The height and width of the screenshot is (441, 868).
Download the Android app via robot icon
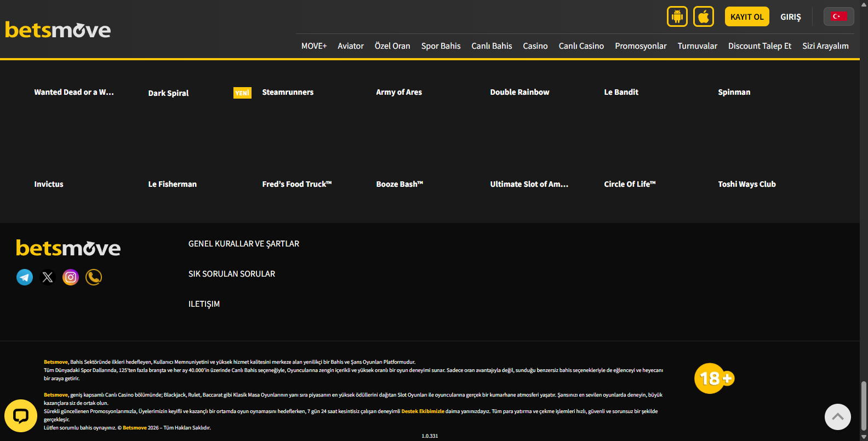(677, 16)
